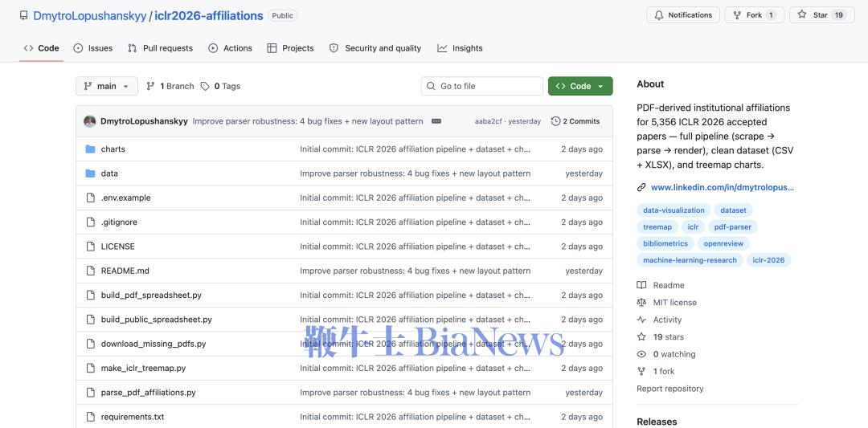Click the bell icon in Notifications
868x428 pixels.
click(659, 15)
